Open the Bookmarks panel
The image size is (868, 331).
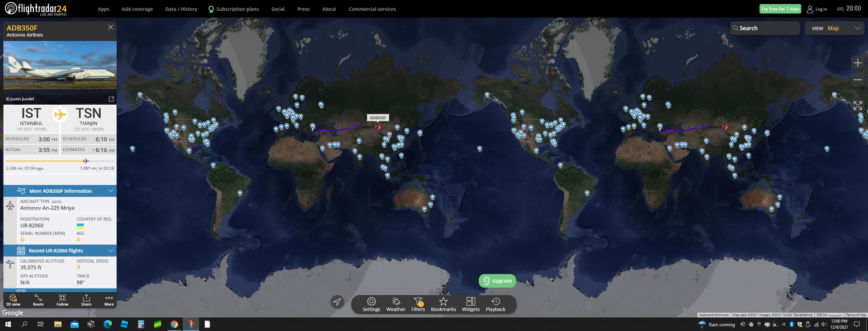coord(443,304)
